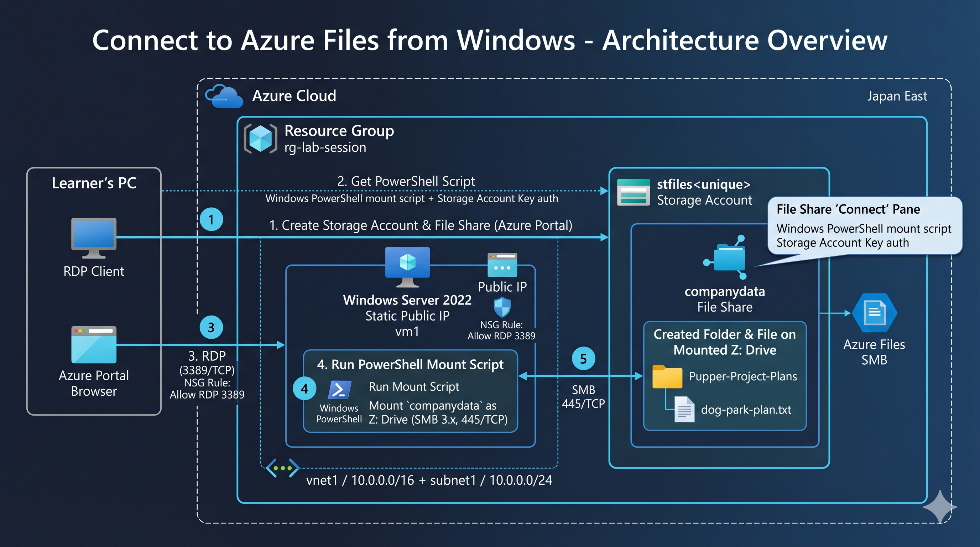Click the Windows PowerShell icon
This screenshot has width=980, height=547.
tap(339, 390)
